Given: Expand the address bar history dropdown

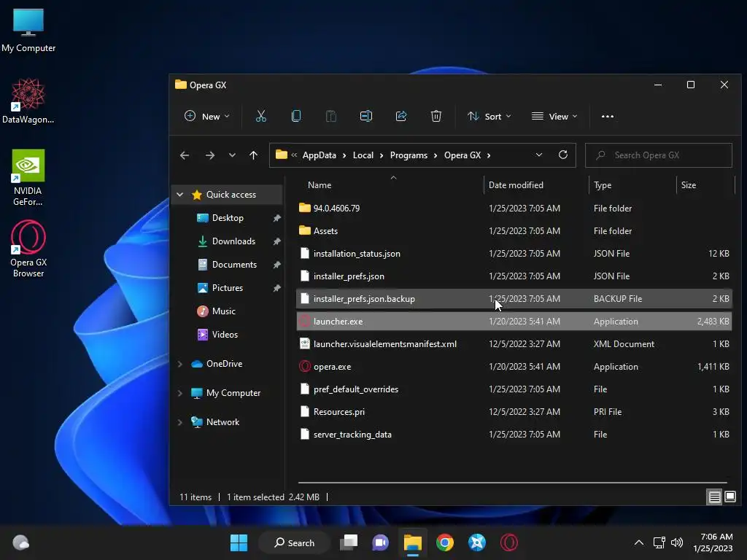Looking at the screenshot, I should 539,155.
